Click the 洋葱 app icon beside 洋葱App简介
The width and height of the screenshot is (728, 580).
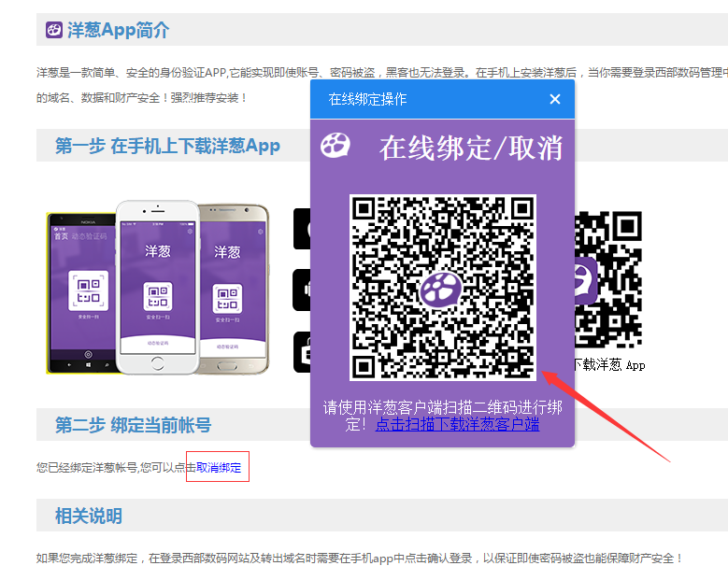[x=54, y=30]
